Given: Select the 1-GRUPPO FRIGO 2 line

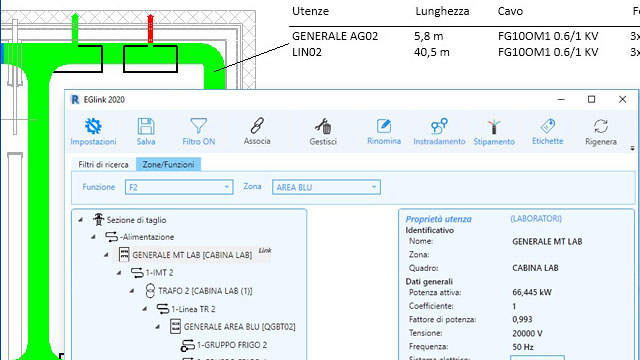Looking at the screenshot, I should tap(231, 345).
